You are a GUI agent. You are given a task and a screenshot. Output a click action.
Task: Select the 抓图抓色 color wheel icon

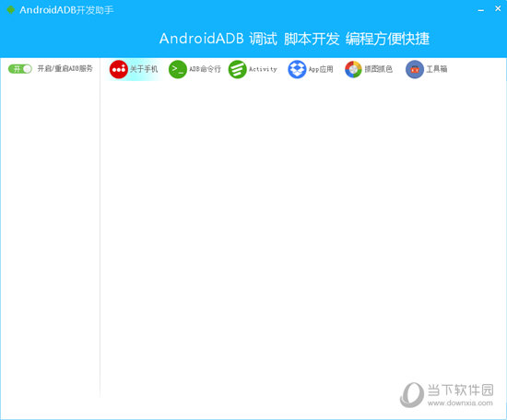(x=353, y=69)
